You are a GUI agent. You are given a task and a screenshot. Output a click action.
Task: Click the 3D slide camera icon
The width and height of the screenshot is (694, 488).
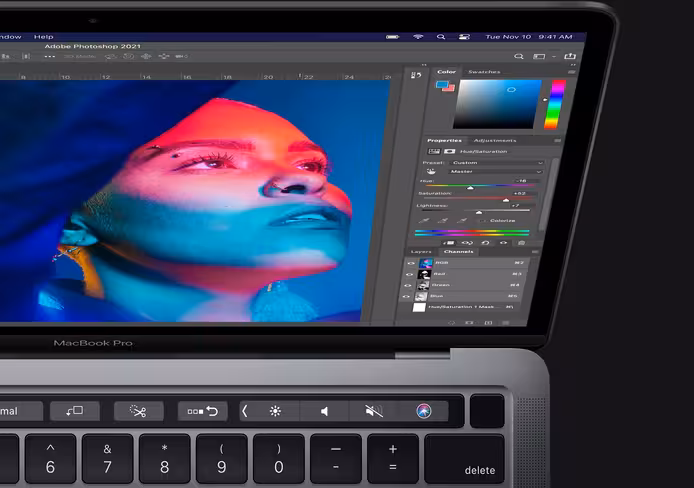coord(164,57)
